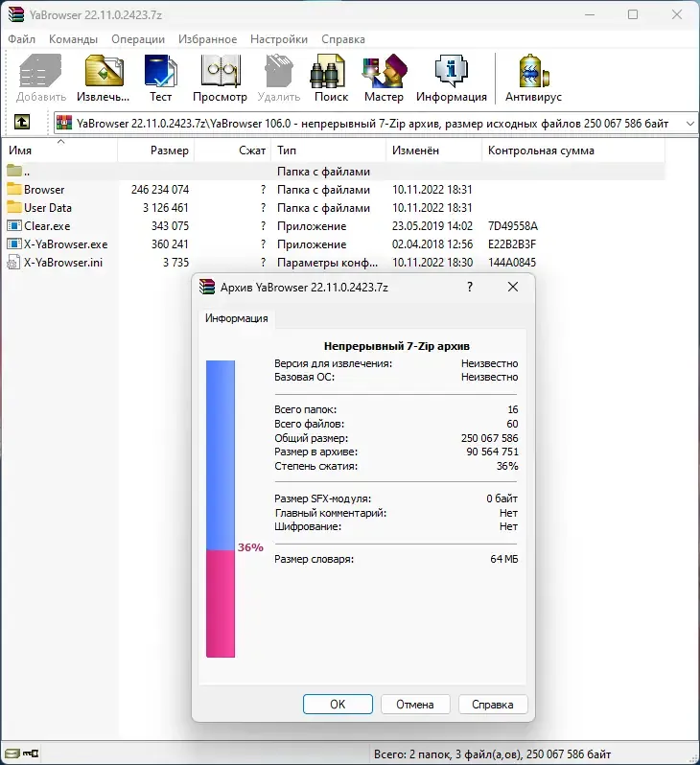Go up one folder level arrow
This screenshot has width=700, height=765.
point(21,122)
